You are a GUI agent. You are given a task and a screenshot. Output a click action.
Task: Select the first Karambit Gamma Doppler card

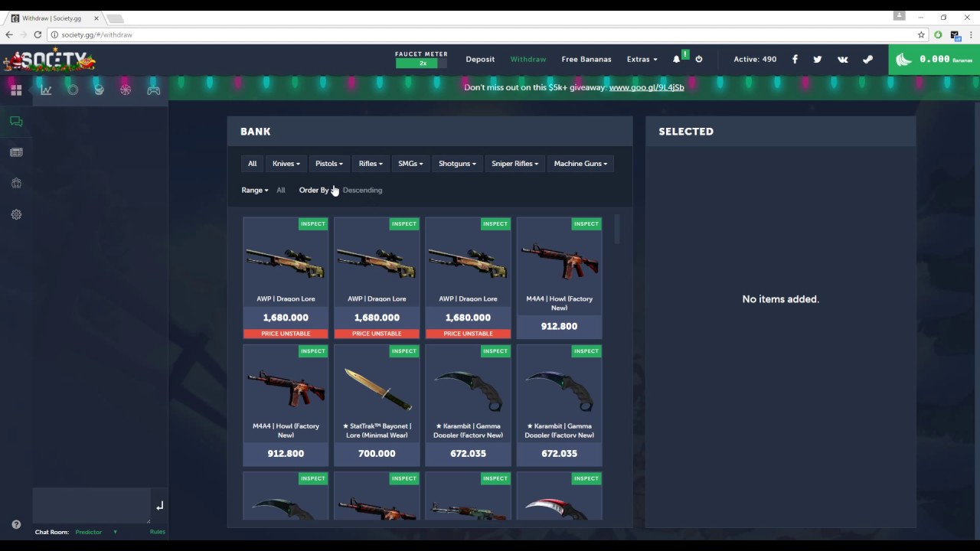(468, 406)
